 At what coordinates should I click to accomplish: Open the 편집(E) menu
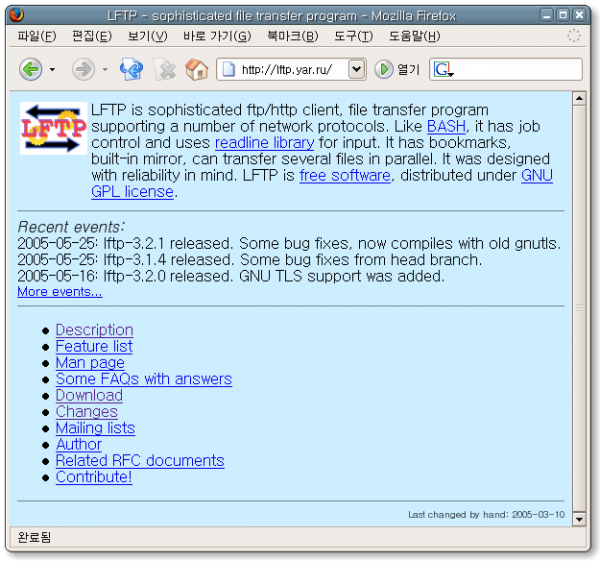(92, 36)
